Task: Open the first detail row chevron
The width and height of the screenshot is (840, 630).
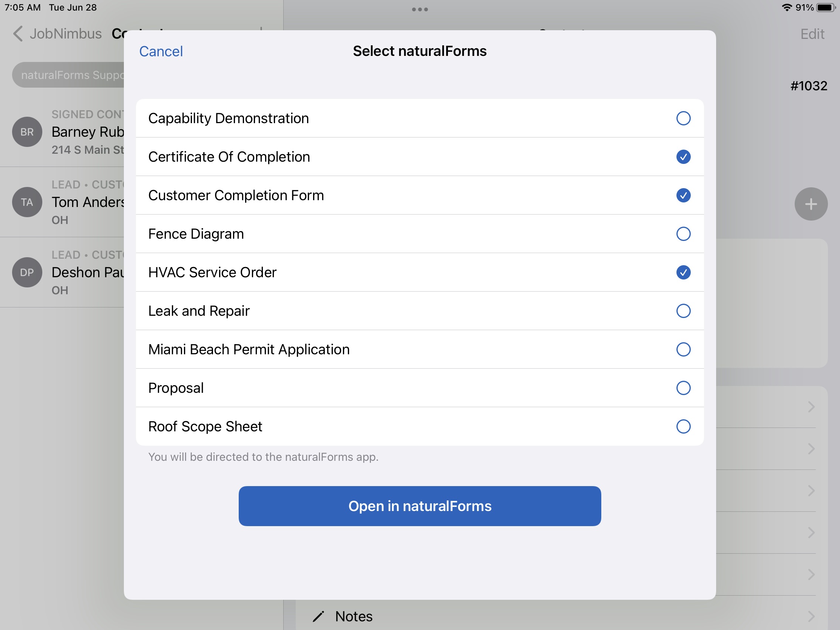Action: point(811,407)
